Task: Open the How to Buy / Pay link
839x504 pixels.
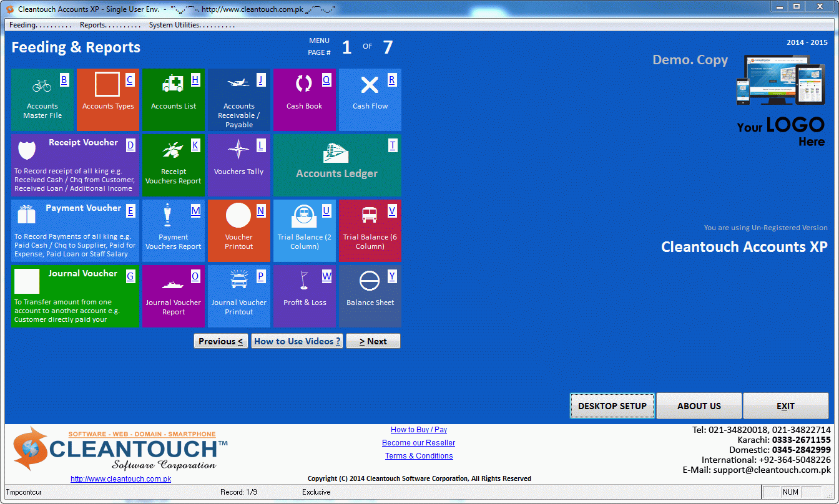Action: 419,430
